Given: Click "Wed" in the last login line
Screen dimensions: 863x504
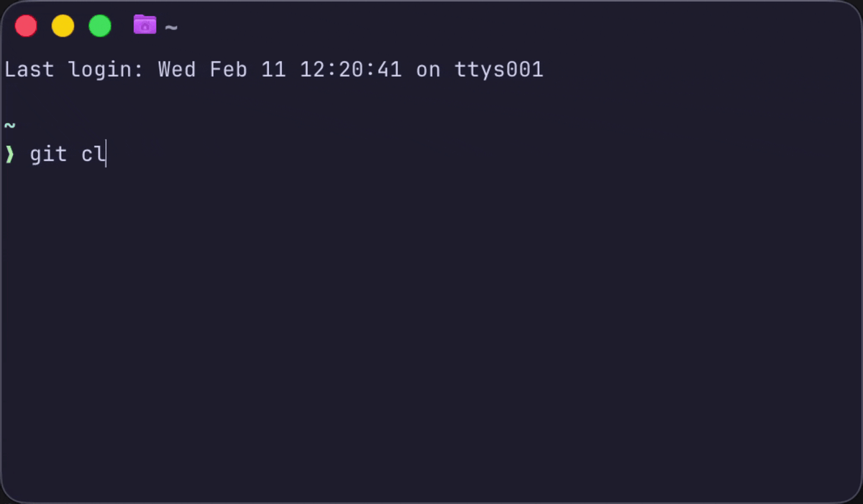Looking at the screenshot, I should (x=177, y=70).
